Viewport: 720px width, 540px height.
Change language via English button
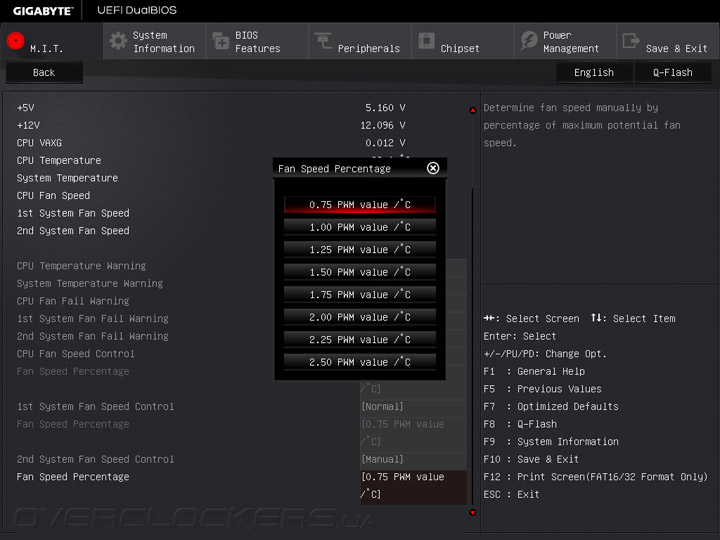594,73
